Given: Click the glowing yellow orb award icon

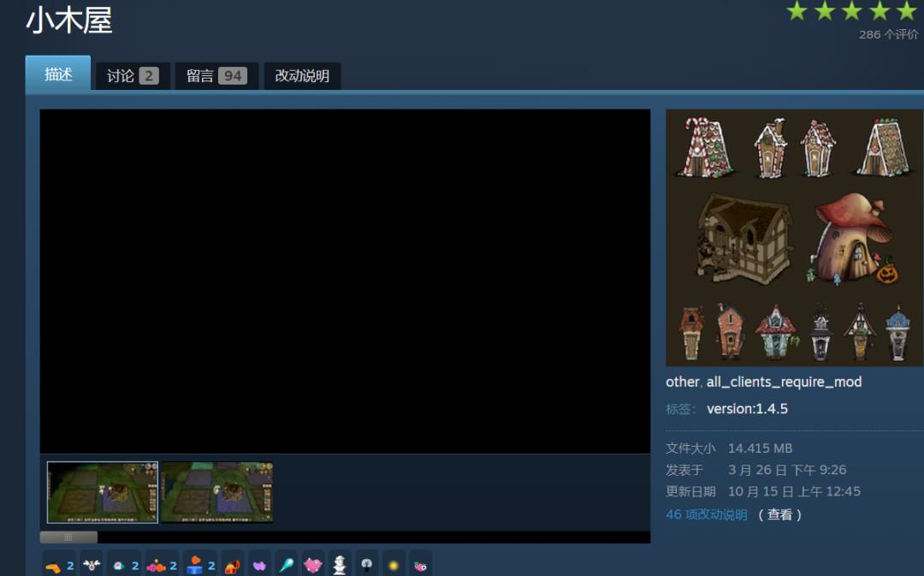Looking at the screenshot, I should point(394,566).
